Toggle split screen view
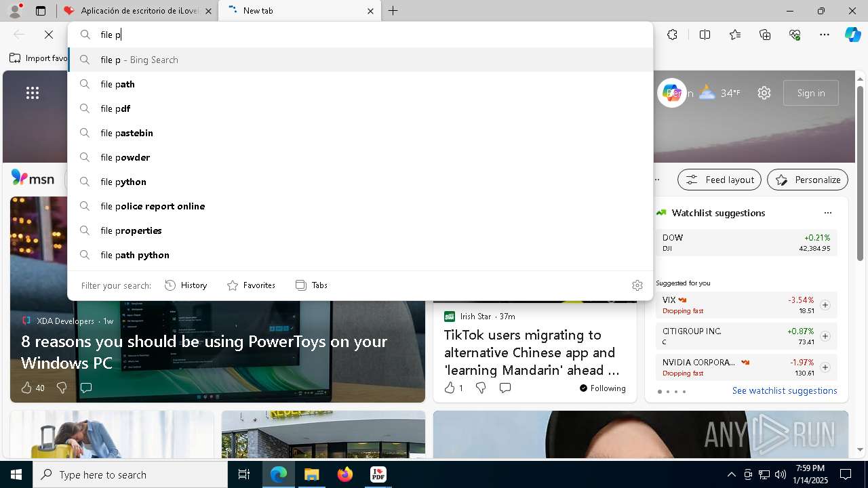This screenshot has height=488, width=868. click(705, 35)
